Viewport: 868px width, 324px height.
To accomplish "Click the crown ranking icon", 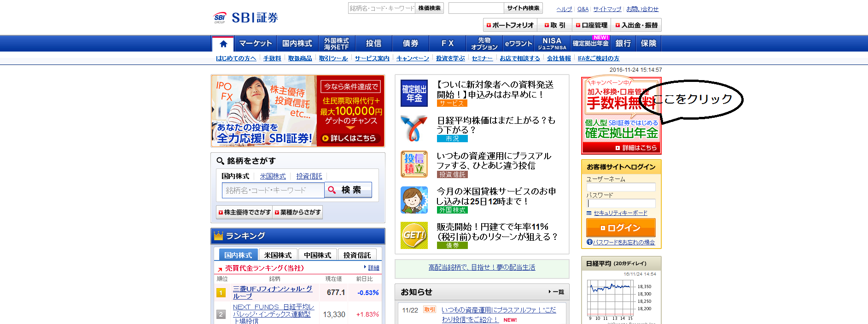I will coord(218,236).
